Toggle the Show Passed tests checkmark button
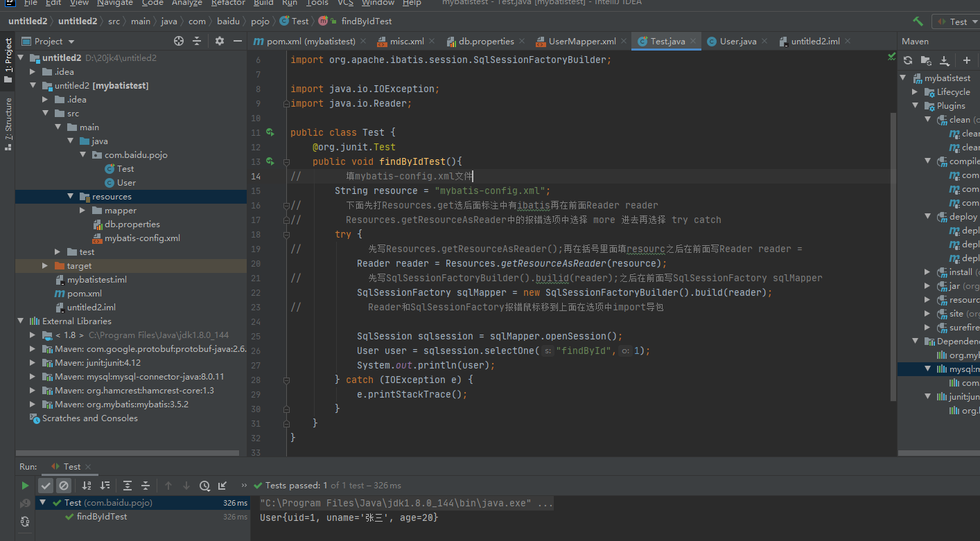The width and height of the screenshot is (980, 541). pyautogui.click(x=46, y=486)
